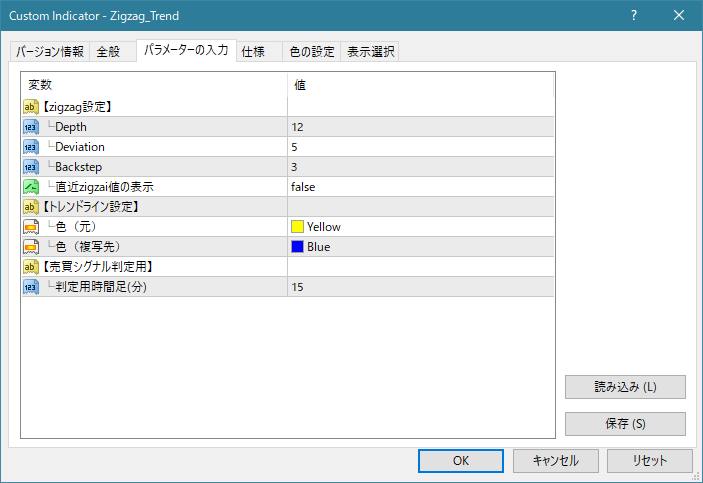Click the integer icon next to Depth
Screen dimensions: 703x483
coord(30,127)
